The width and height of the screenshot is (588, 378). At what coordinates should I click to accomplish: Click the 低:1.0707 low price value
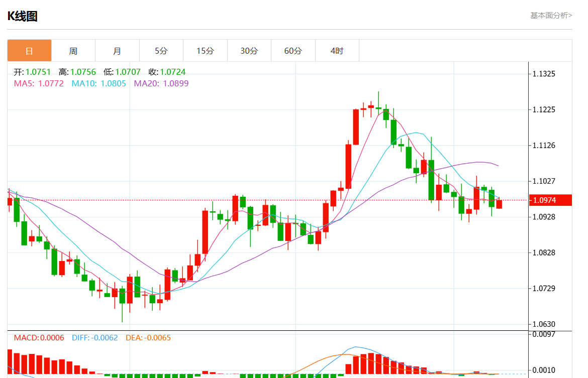122,72
